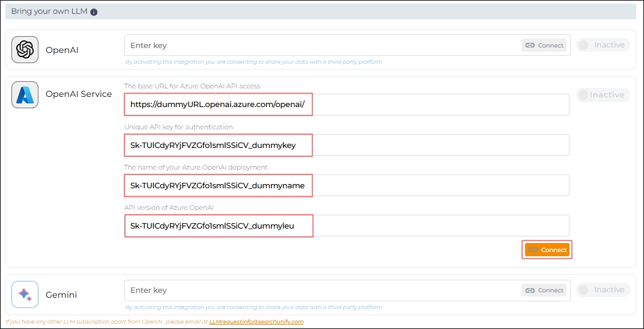Viewport: 644px width, 329px height.
Task: Click the Gemini label text
Action: (x=61, y=295)
